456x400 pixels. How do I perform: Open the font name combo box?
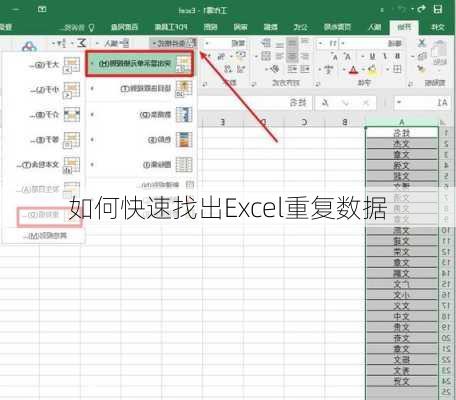[372, 43]
